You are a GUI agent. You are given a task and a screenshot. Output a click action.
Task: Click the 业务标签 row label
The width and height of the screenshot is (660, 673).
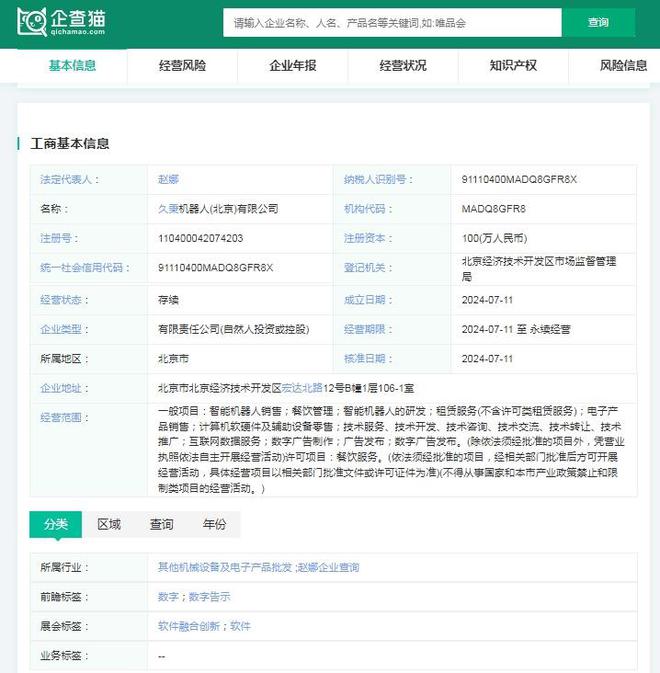click(64, 656)
